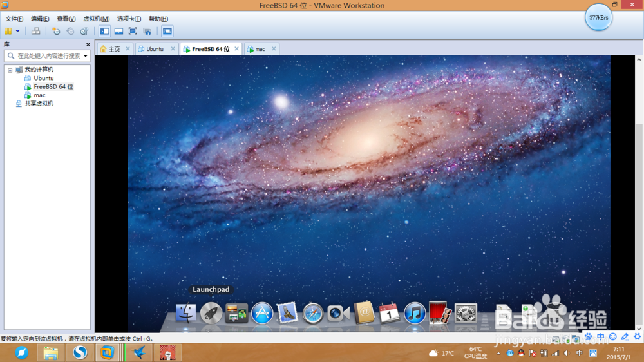Viewport: 644px width, 362px height.
Task: Select 我的计算机 in the library tree
Action: pos(39,70)
